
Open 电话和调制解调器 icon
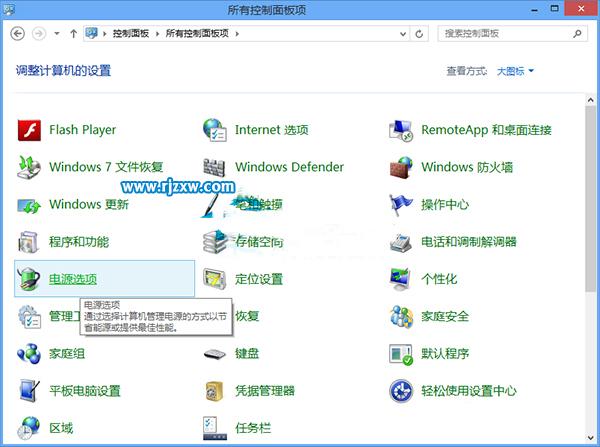401,242
